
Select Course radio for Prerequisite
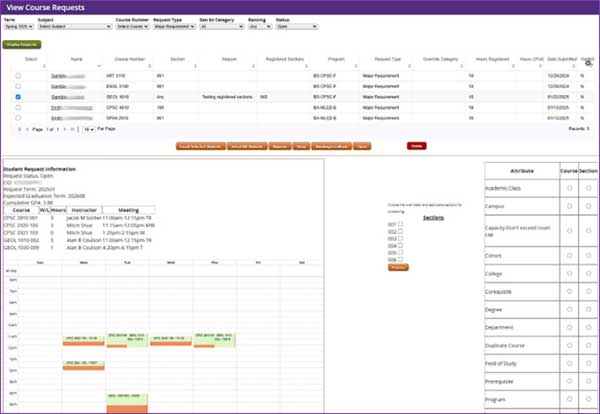[569, 381]
